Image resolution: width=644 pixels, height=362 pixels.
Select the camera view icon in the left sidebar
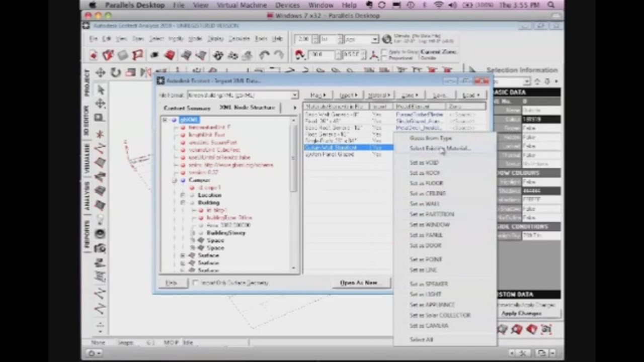coord(100,248)
